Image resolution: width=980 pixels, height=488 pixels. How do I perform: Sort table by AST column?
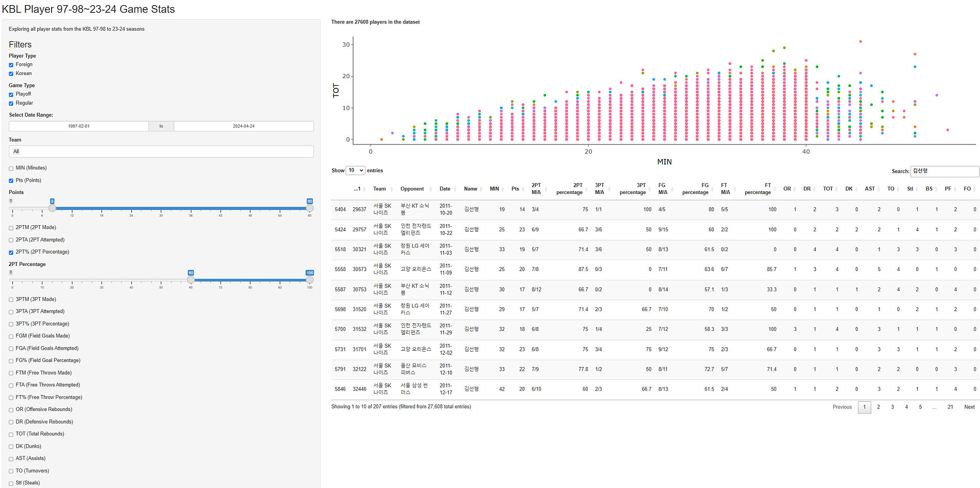[870, 189]
